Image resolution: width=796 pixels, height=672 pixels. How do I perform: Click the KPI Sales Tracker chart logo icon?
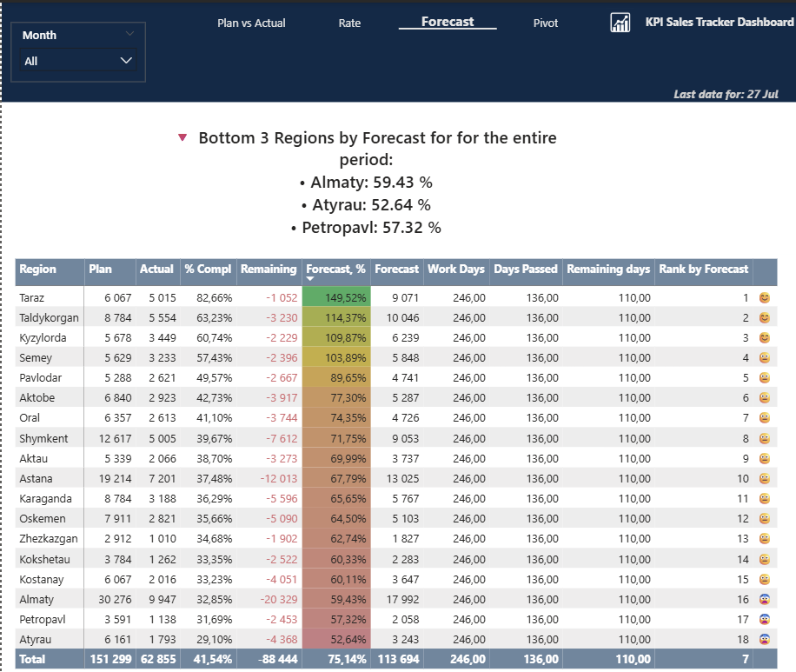point(620,23)
